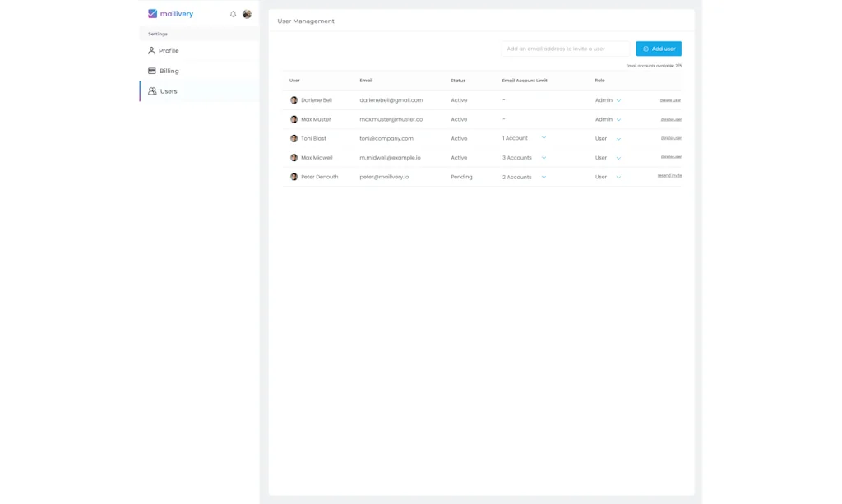Open the account avatar in sidebar header

coord(247,14)
